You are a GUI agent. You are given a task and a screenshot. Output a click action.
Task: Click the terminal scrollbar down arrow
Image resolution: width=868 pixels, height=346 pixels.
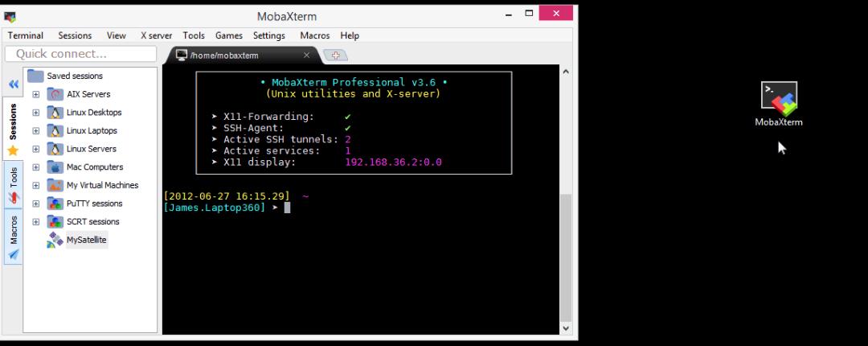(565, 328)
